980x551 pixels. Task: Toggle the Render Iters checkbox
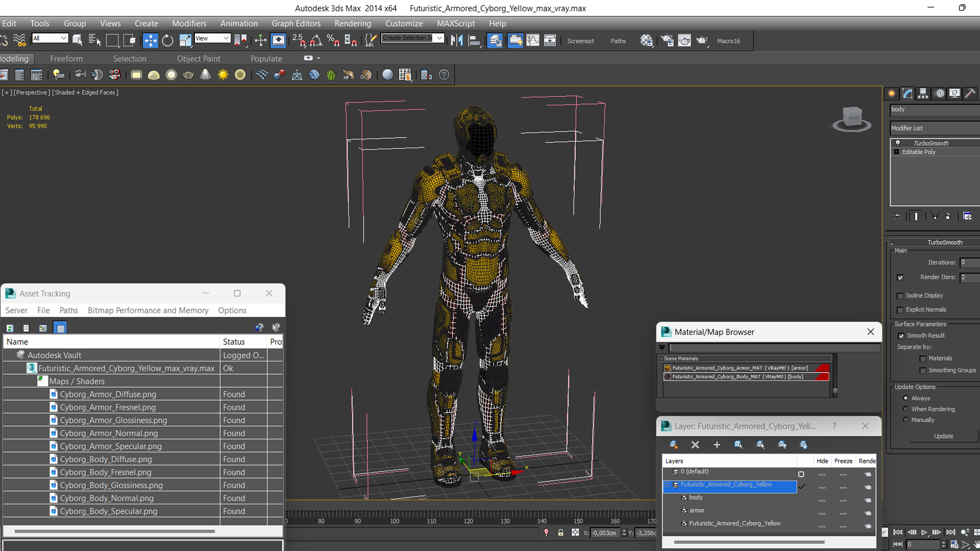[900, 278]
